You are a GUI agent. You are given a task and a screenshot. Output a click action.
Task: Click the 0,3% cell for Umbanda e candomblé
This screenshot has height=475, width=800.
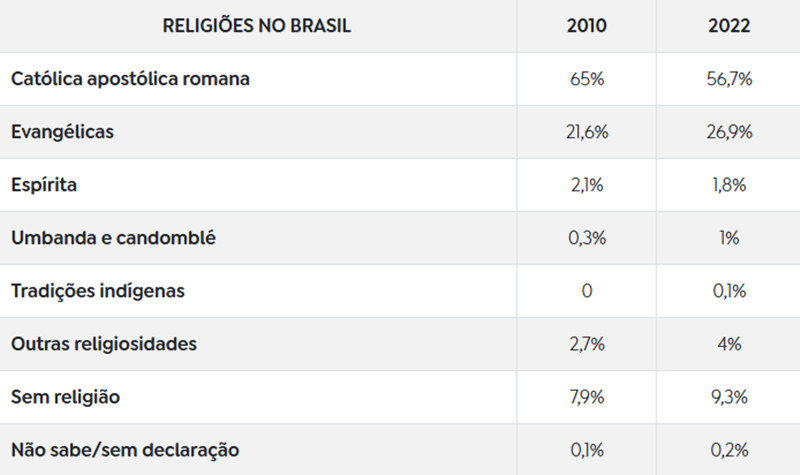click(x=587, y=238)
